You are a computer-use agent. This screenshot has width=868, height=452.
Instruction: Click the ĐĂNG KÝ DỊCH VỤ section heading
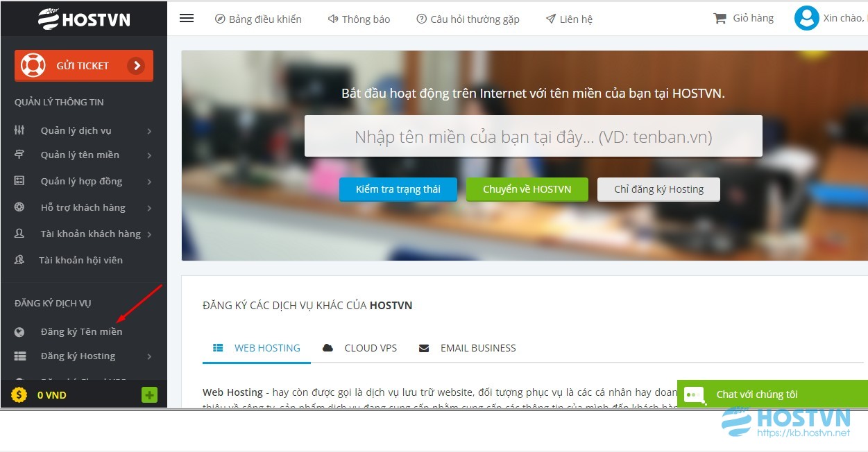coord(53,303)
